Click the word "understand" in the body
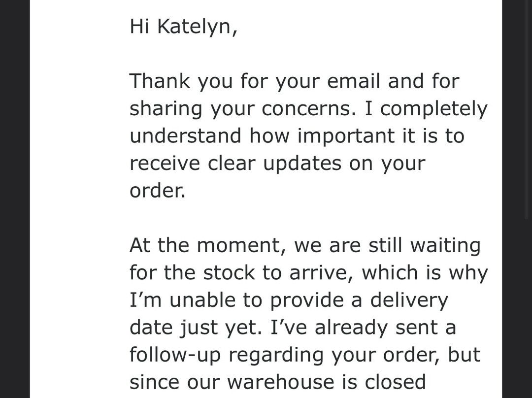 pyautogui.click(x=185, y=136)
